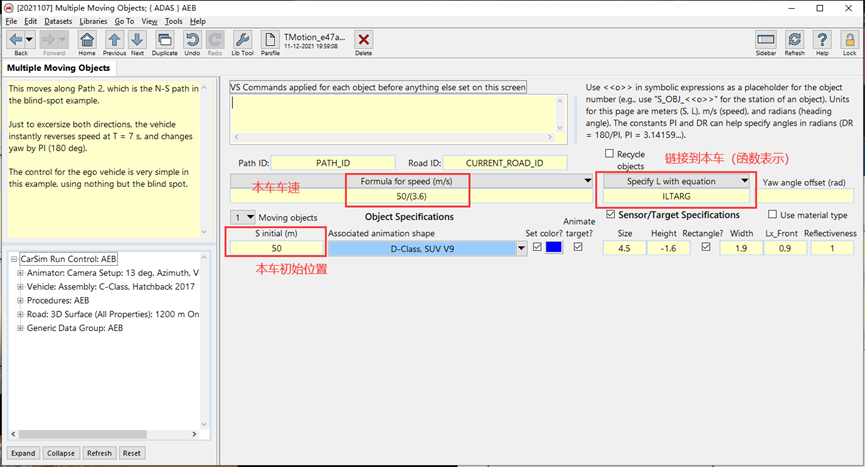
Task: Click the Size field 4.5
Action: (624, 248)
